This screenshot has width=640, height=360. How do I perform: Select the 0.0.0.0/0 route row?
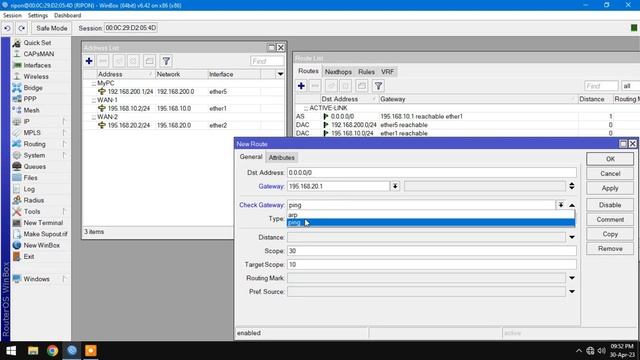467,116
